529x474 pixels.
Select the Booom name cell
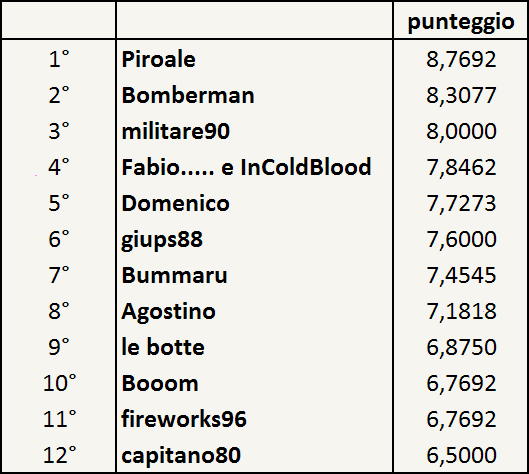point(160,383)
